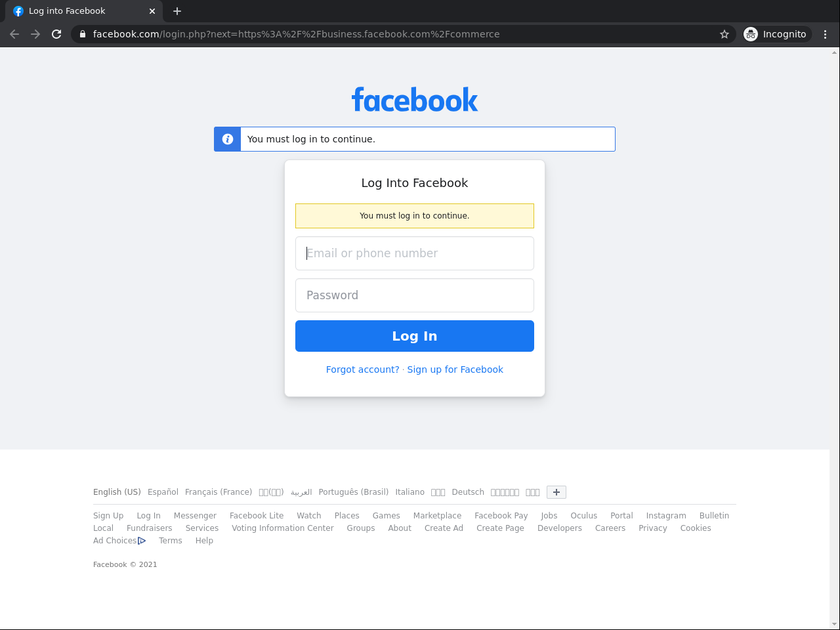Open the Careers footer link
840x630 pixels.
click(610, 528)
